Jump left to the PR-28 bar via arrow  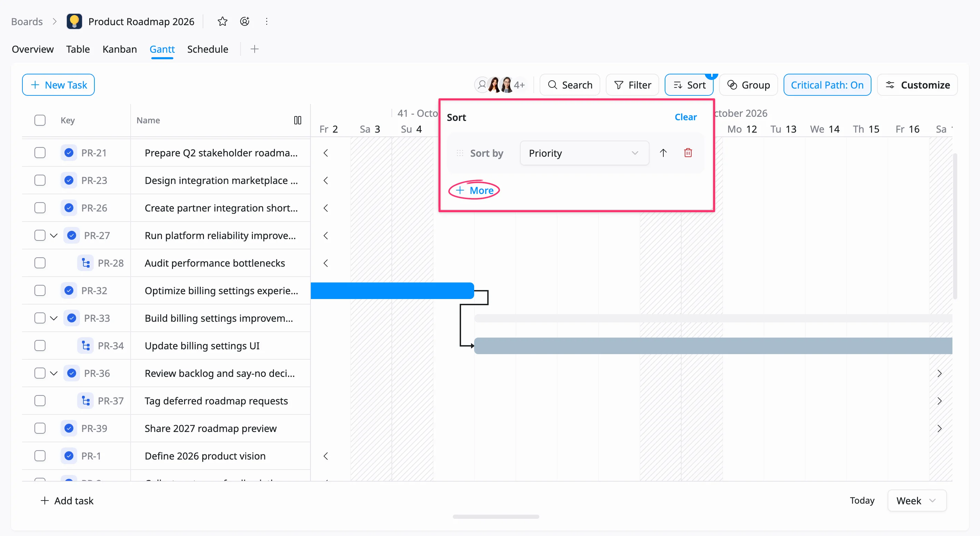326,263
